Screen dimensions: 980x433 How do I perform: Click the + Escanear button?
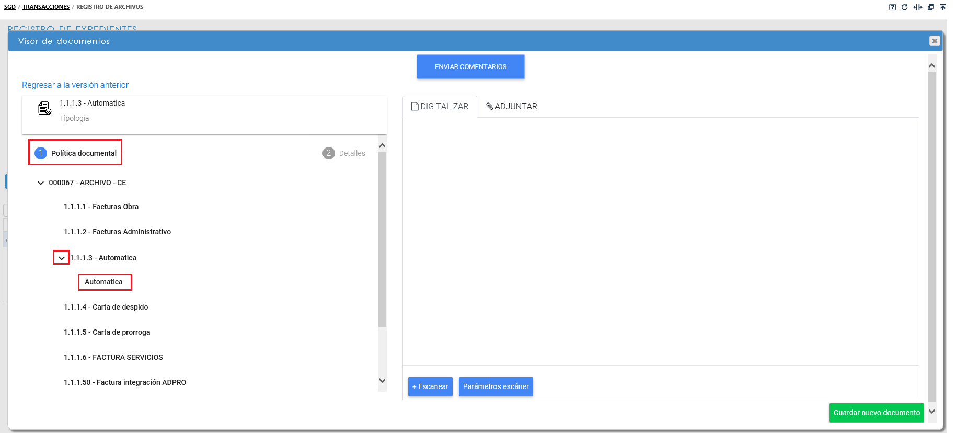coord(430,386)
